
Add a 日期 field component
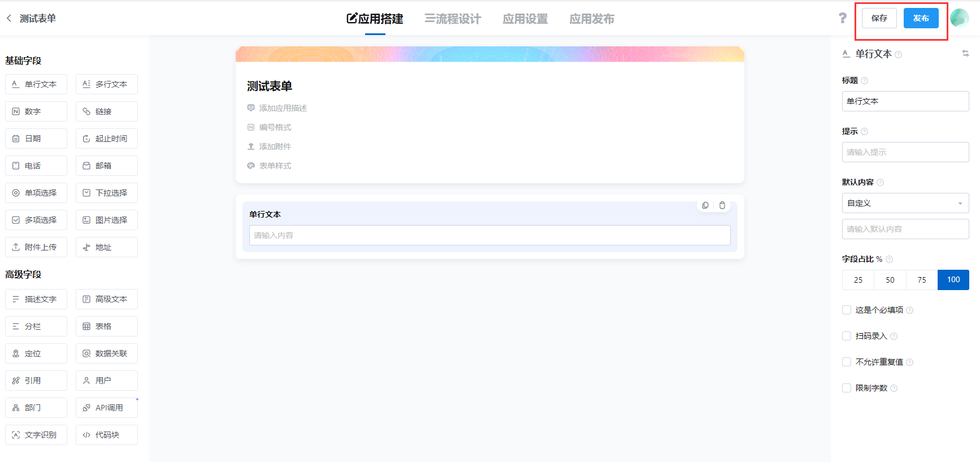coord(36,139)
